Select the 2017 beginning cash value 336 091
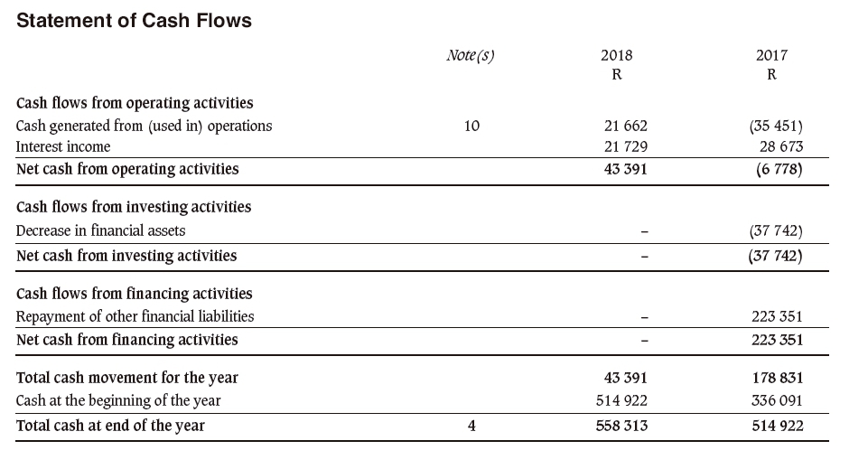 coord(777,400)
